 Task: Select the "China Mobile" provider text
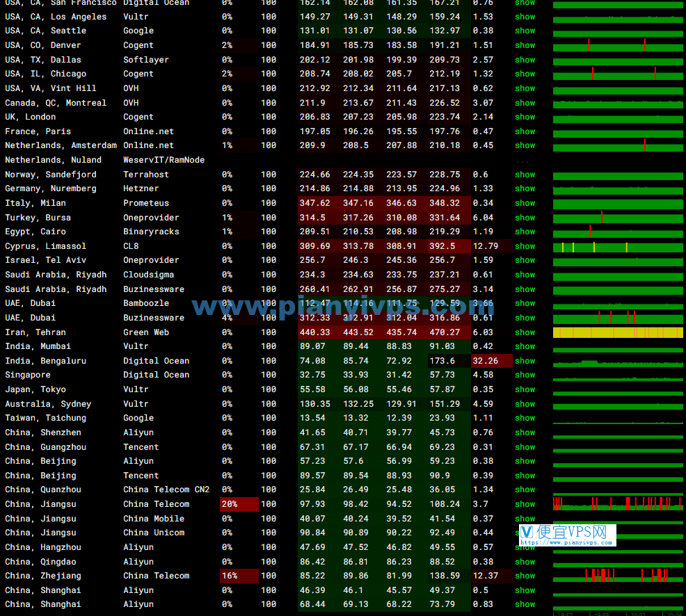[x=154, y=519]
